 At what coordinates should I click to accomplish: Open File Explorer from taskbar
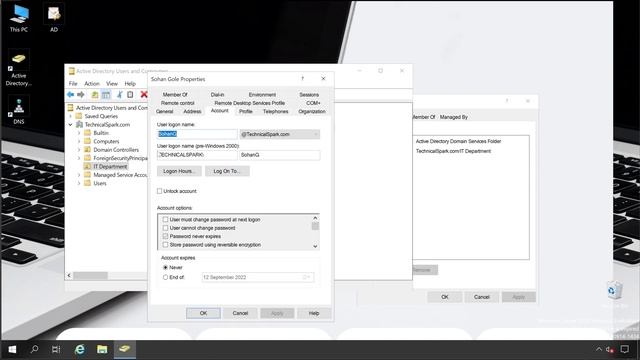[102, 349]
